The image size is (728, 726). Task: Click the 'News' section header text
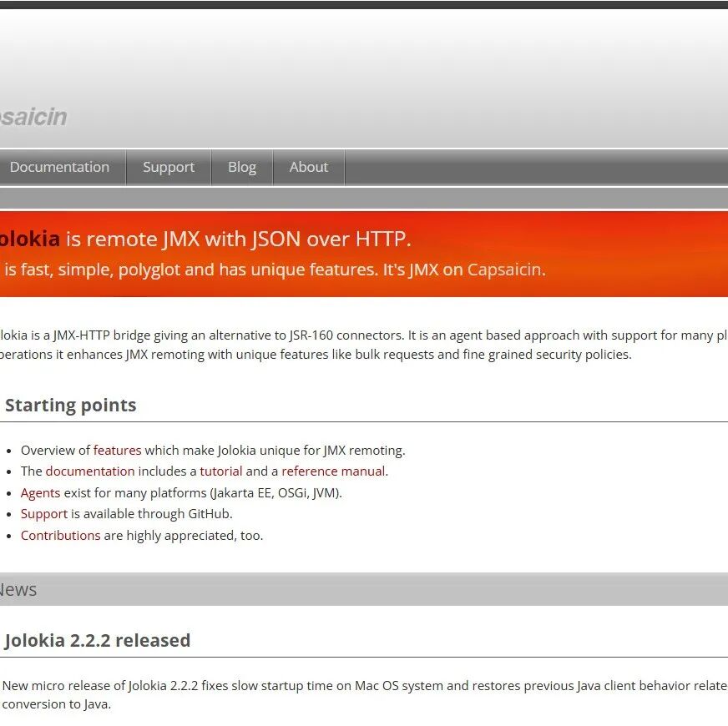coord(18,589)
